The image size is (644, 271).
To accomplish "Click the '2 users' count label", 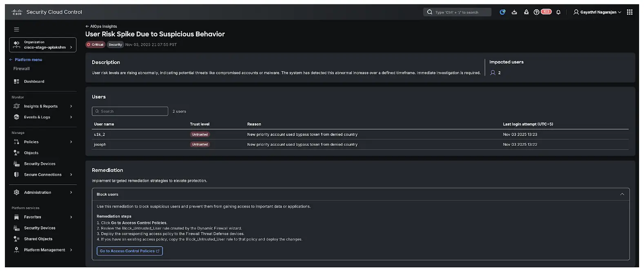I will point(179,111).
